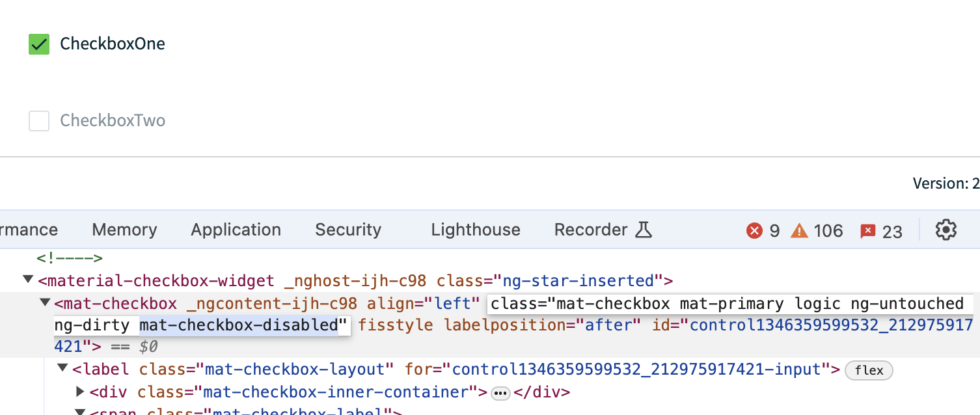Open the Security panel
Viewport: 980px width, 415px height.
point(348,230)
